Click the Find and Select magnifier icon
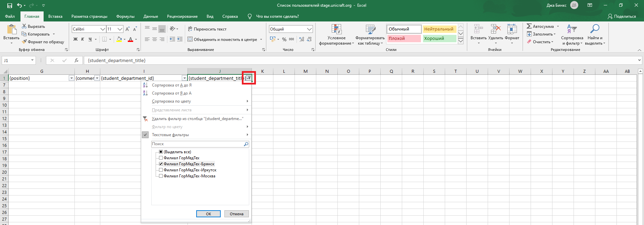The height and width of the screenshot is (225, 644). [x=595, y=29]
